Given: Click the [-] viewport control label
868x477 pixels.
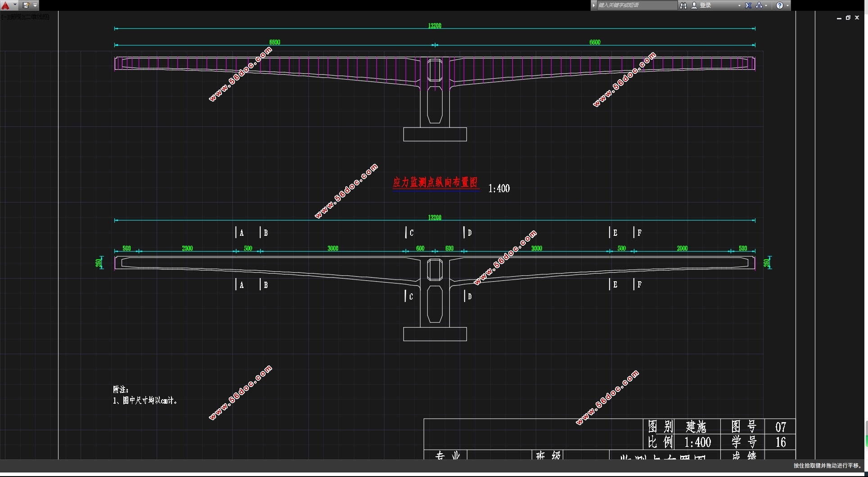Looking at the screenshot, I should click(x=5, y=17).
